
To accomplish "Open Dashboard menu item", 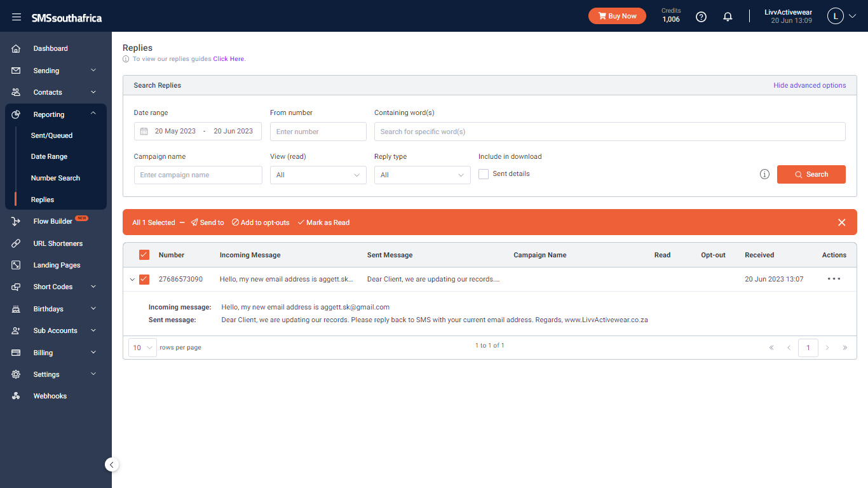I will pos(51,48).
